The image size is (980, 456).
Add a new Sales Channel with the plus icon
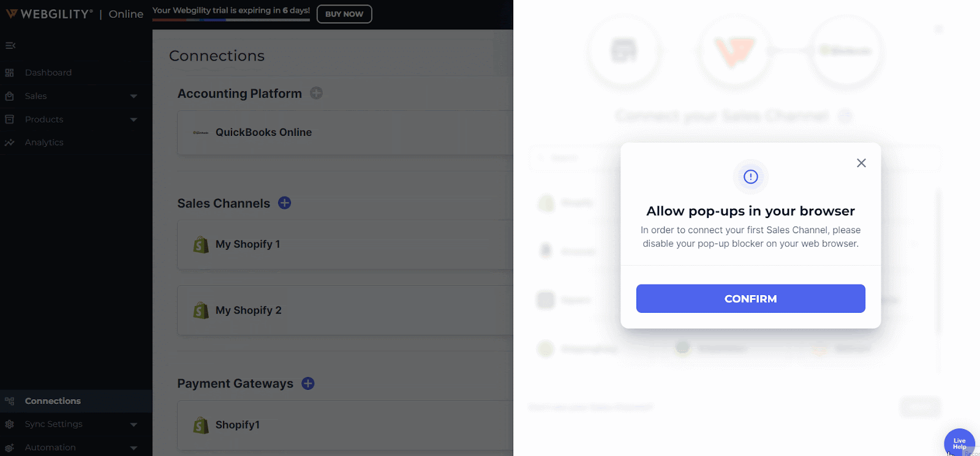(x=284, y=203)
